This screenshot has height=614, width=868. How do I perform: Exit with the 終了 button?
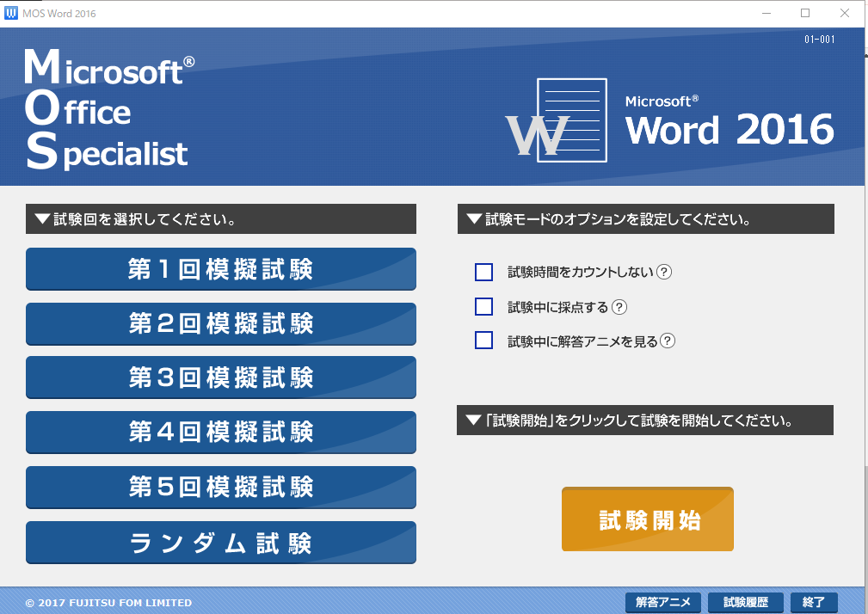pos(814,602)
